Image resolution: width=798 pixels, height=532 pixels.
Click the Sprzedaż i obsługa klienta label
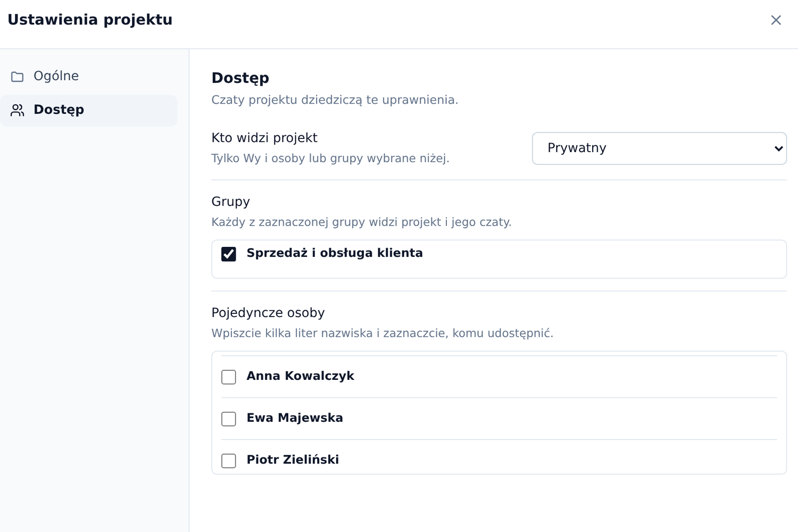(335, 253)
